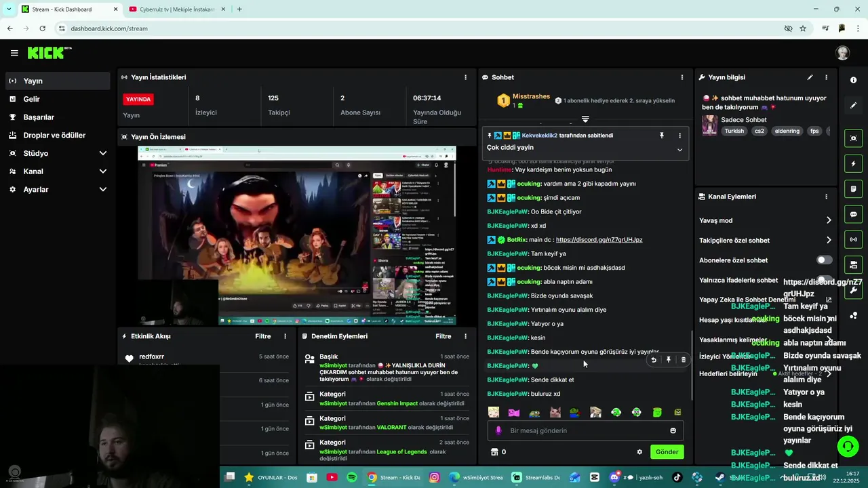The height and width of the screenshot is (488, 868).
Task: Open Instagram from the taskbar
Action: pyautogui.click(x=434, y=477)
